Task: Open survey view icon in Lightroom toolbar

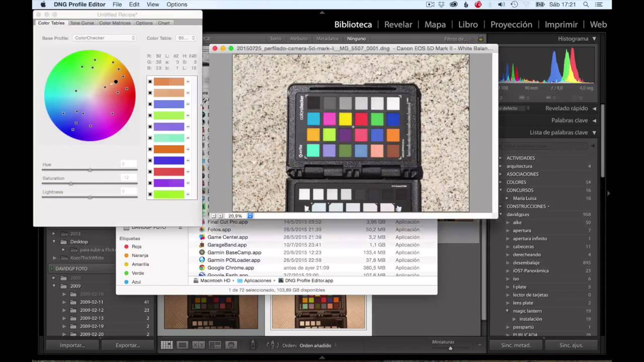Action: coord(215,345)
